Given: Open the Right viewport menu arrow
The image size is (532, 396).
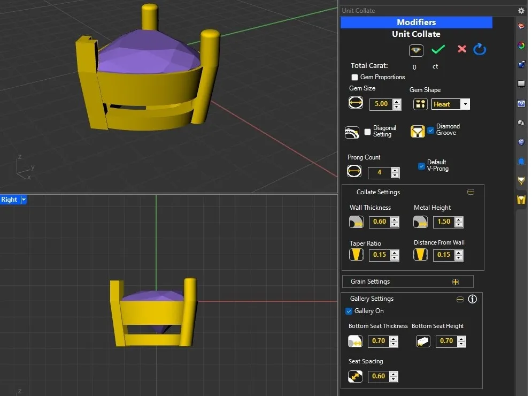Looking at the screenshot, I should pyautogui.click(x=24, y=200).
